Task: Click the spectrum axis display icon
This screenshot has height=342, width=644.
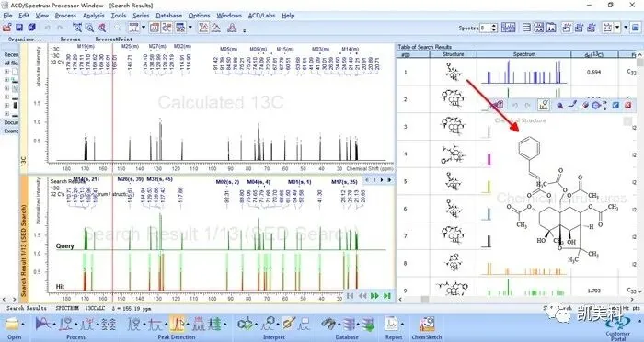Action: coord(133,28)
